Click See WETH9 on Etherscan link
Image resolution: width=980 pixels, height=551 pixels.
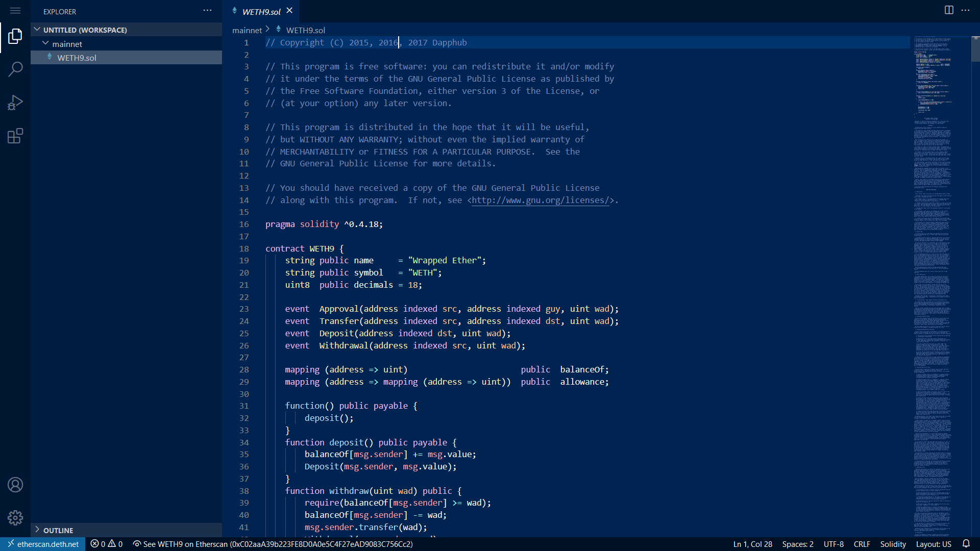coord(273,544)
